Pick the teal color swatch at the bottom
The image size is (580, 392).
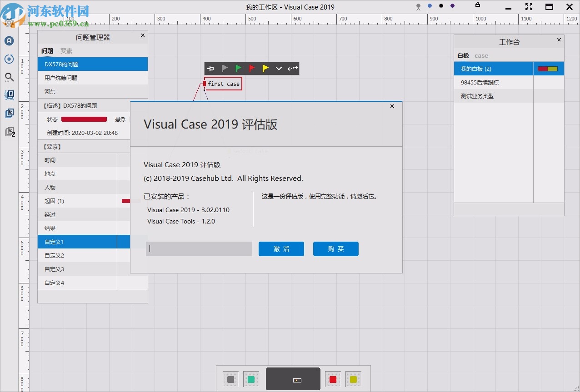point(251,379)
